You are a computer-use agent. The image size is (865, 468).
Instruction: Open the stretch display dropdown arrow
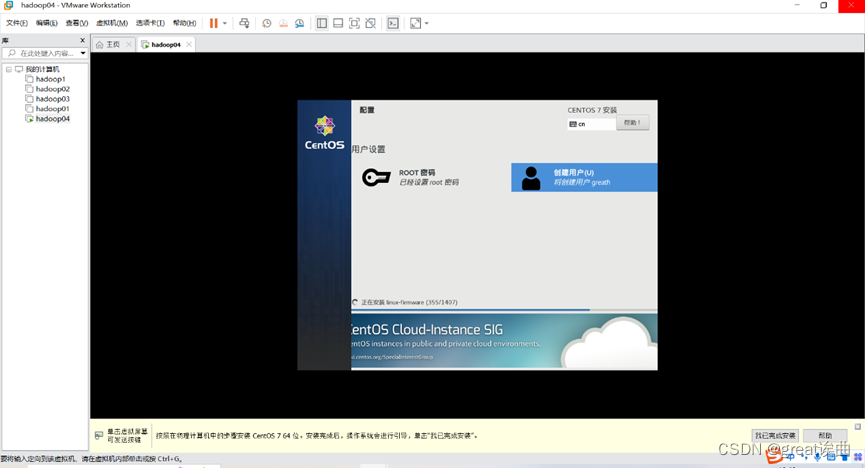click(426, 23)
